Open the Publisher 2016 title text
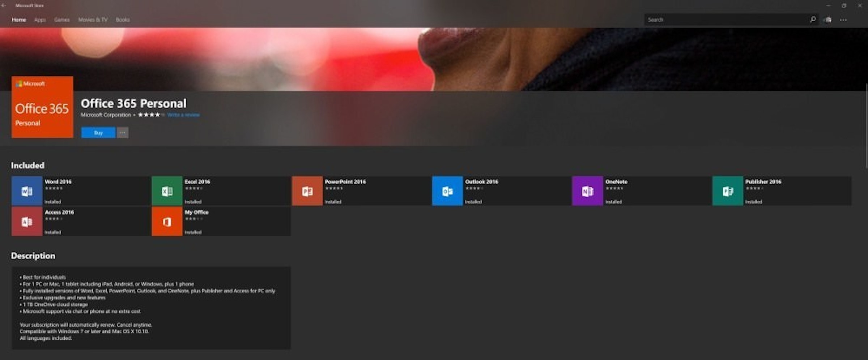 pos(763,182)
